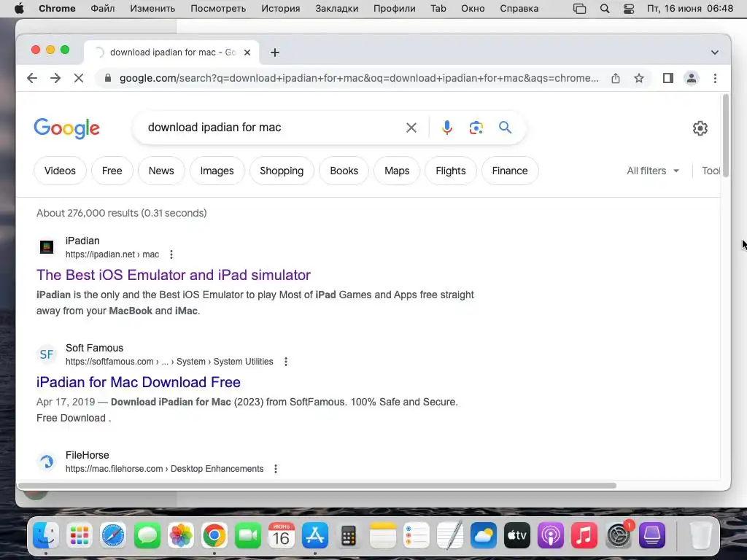Open iPadian for Mac Download Free link
This screenshot has width=747, height=560.
[x=138, y=382]
